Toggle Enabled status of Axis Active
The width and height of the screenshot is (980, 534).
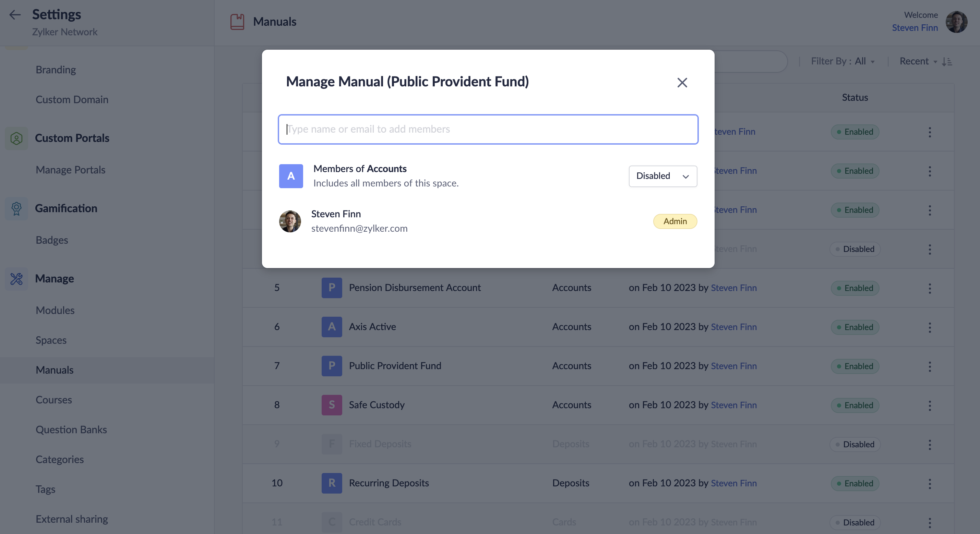855,327
